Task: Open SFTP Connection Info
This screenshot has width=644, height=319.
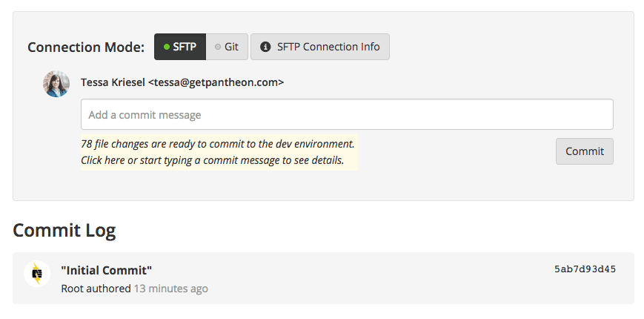Action: click(320, 47)
